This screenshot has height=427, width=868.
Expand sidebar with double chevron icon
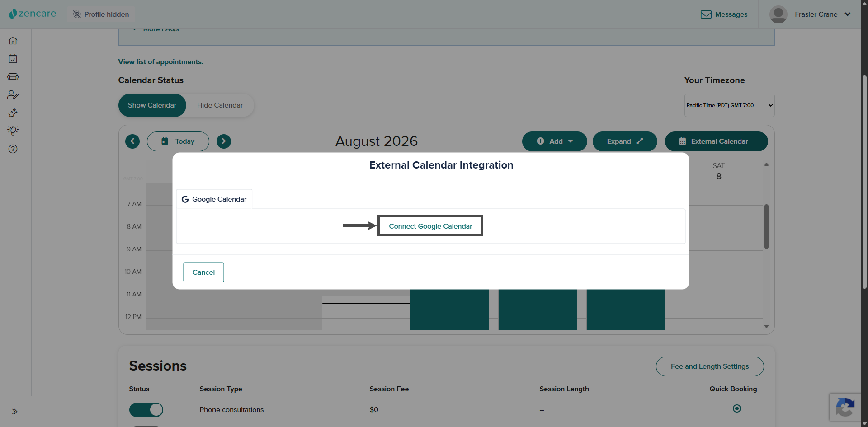click(x=14, y=412)
